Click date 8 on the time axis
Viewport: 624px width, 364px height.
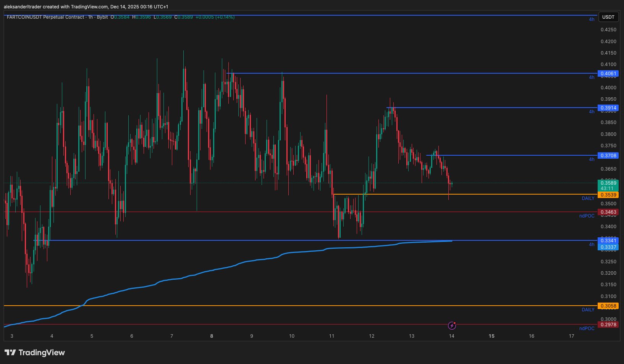pos(212,336)
